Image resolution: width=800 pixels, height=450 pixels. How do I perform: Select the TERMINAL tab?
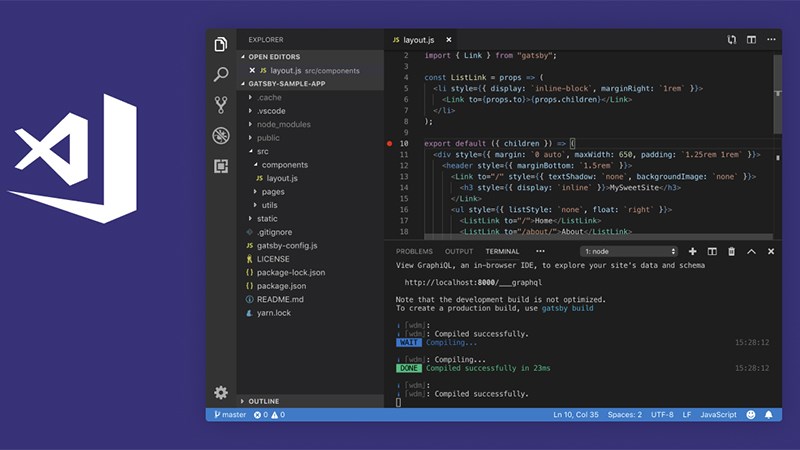502,251
